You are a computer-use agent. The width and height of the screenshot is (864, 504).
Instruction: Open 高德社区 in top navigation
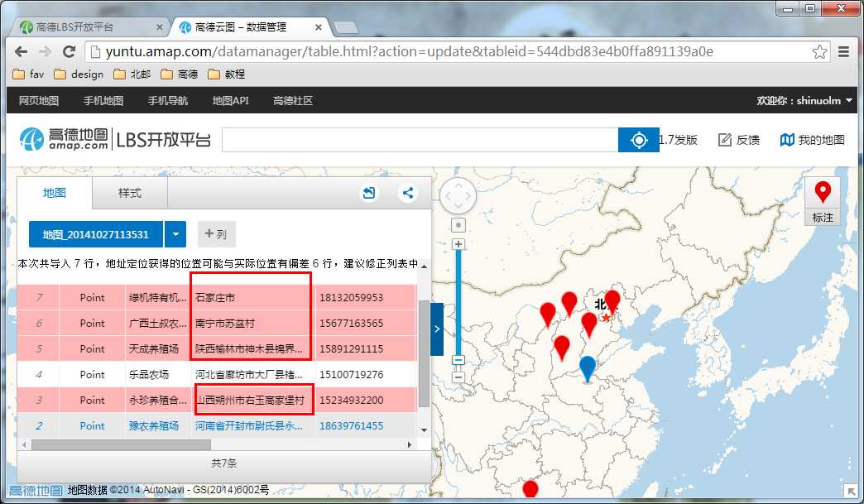pyautogui.click(x=293, y=100)
